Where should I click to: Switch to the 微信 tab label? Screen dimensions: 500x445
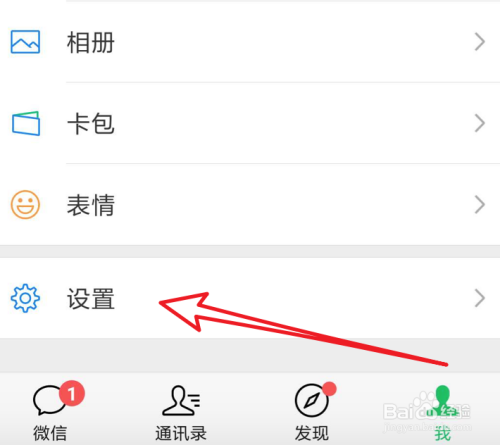tap(50, 433)
